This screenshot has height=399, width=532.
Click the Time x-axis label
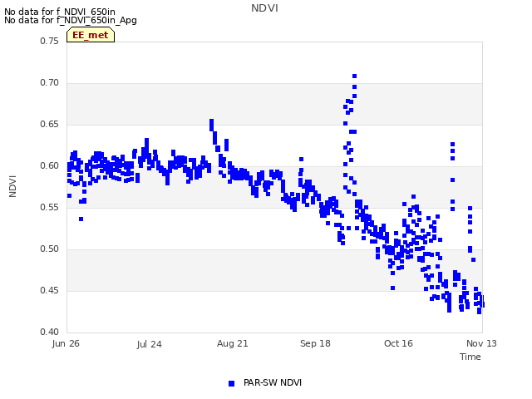pyautogui.click(x=470, y=357)
